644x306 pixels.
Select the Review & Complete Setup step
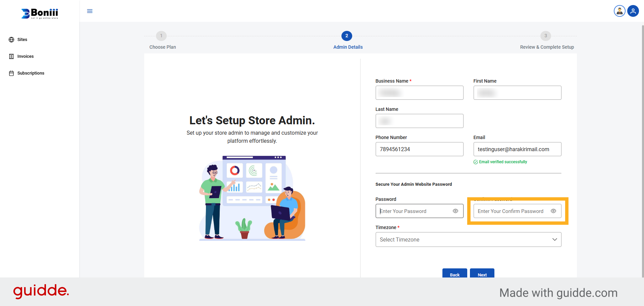pos(545,36)
